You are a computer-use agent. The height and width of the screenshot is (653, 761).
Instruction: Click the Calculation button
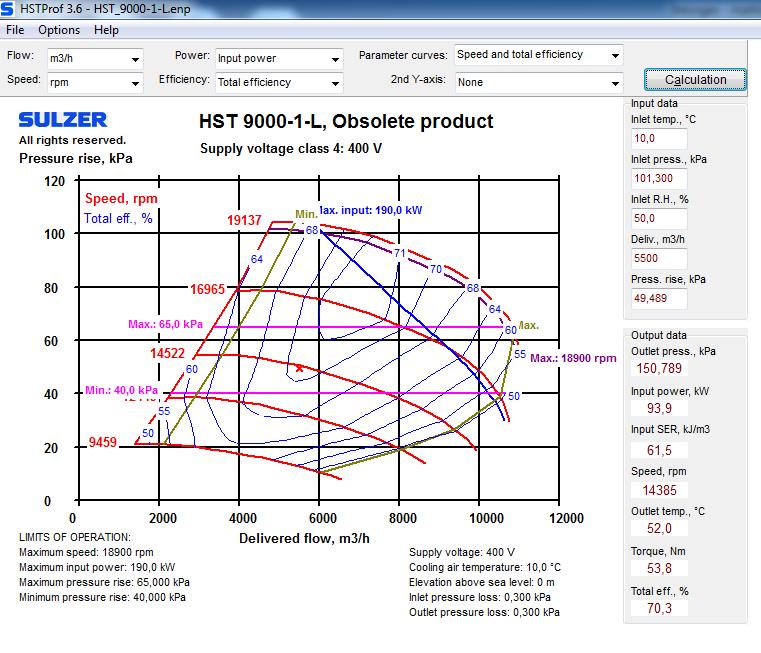[x=695, y=80]
